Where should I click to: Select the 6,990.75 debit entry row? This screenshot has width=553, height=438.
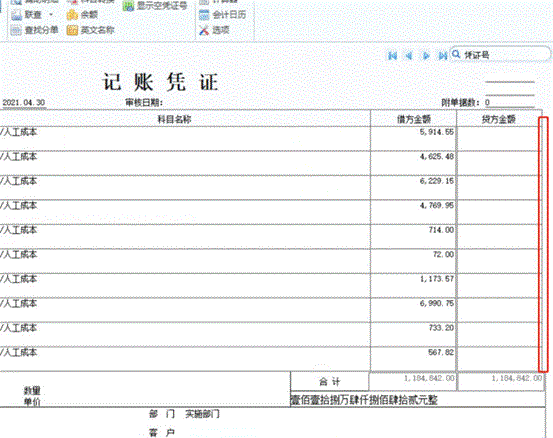[269, 310]
